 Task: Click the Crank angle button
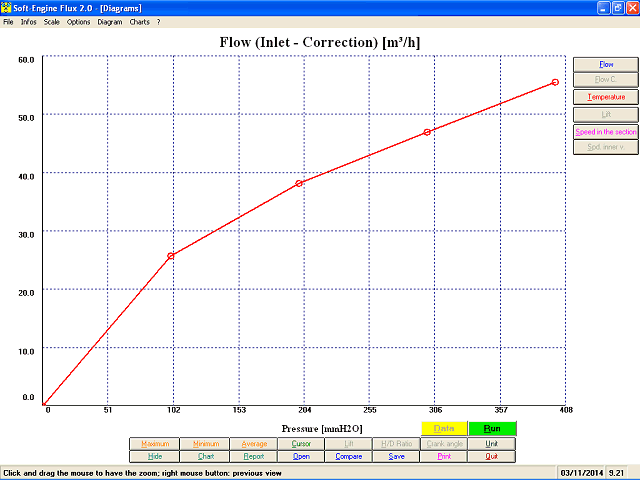(x=444, y=444)
